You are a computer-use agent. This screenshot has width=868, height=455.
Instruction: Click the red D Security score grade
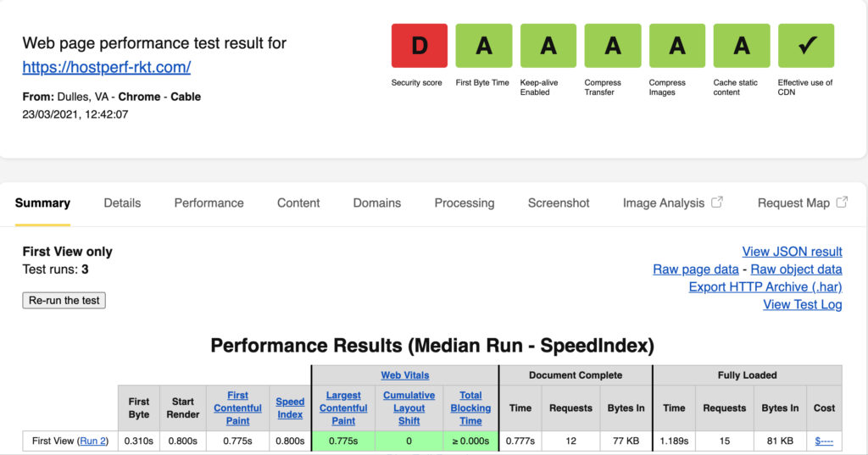click(419, 46)
